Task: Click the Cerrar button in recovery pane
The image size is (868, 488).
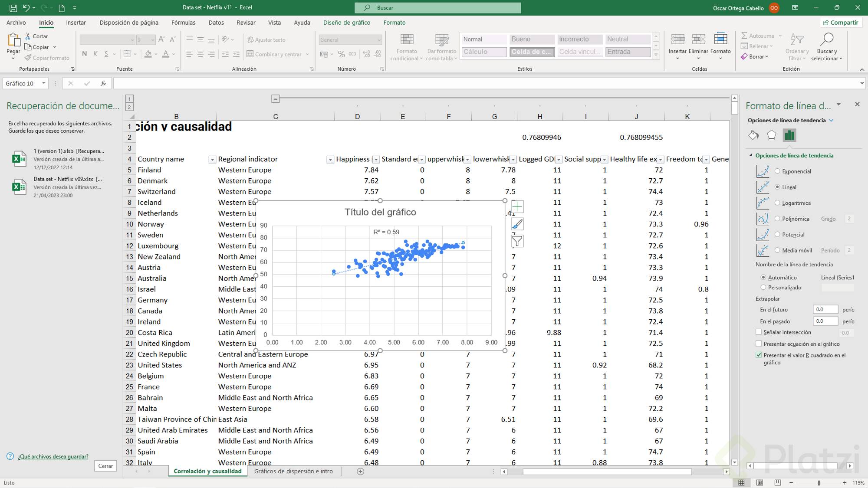Action: coord(105,466)
